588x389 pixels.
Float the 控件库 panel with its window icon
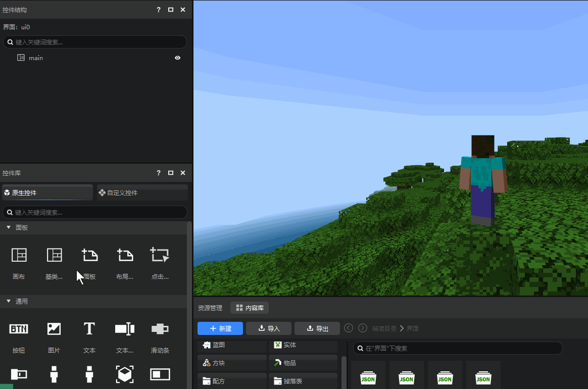coord(171,173)
